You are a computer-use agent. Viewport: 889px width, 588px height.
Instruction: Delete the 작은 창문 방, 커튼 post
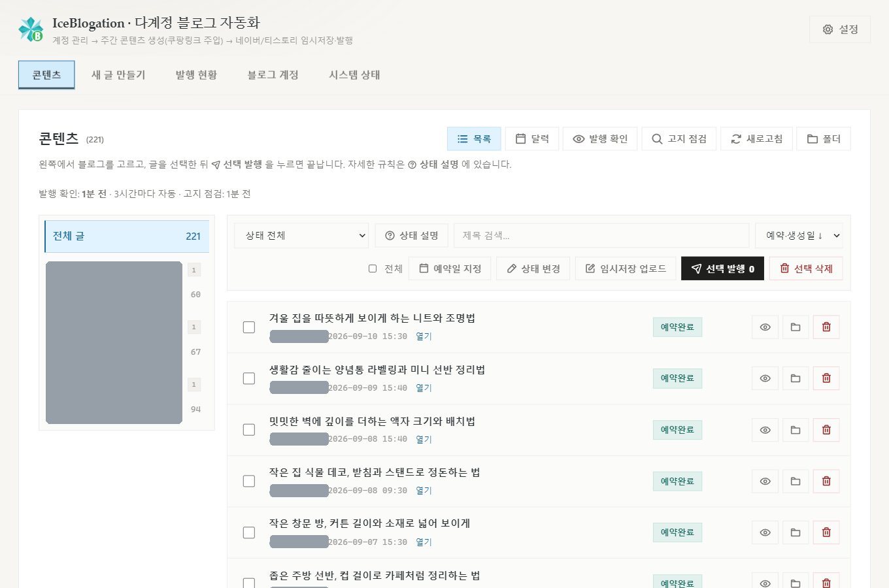(x=826, y=532)
